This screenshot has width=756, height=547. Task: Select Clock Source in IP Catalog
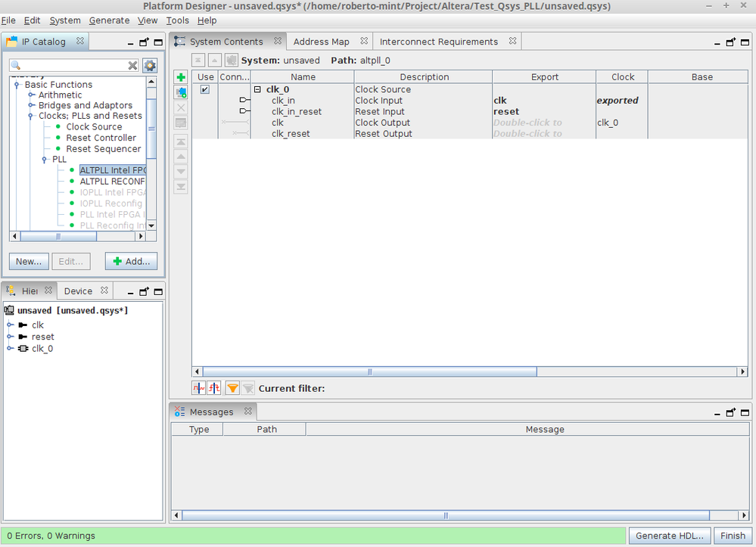coord(94,127)
